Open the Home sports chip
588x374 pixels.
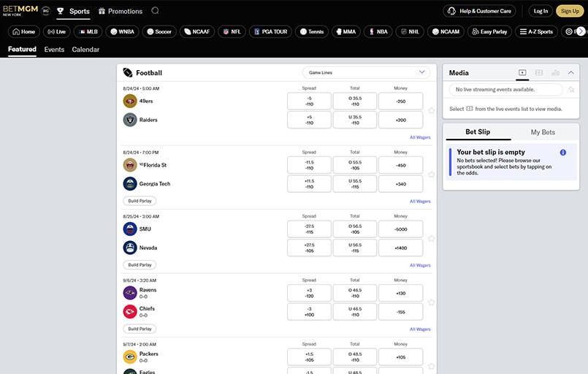pyautogui.click(x=24, y=32)
